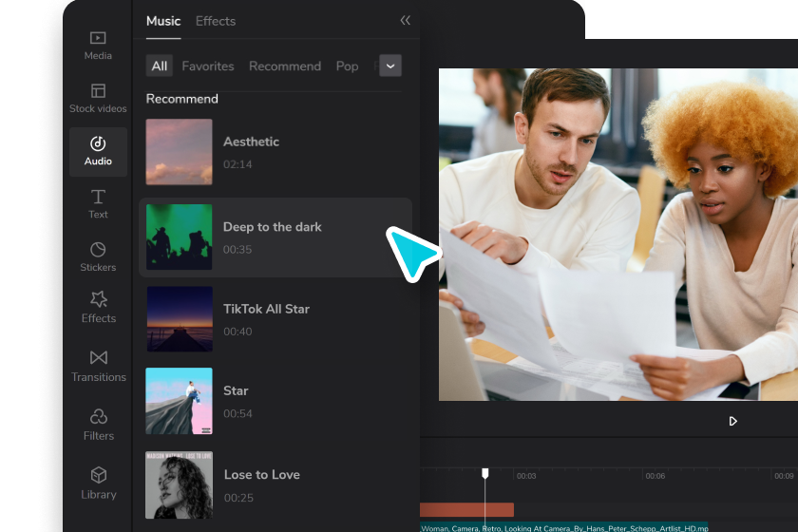Expand more music categories dropdown
The height and width of the screenshot is (532, 798).
(x=390, y=66)
